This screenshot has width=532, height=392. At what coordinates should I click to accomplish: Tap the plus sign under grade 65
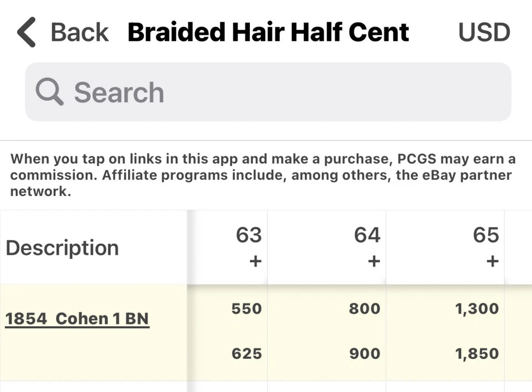(x=492, y=261)
